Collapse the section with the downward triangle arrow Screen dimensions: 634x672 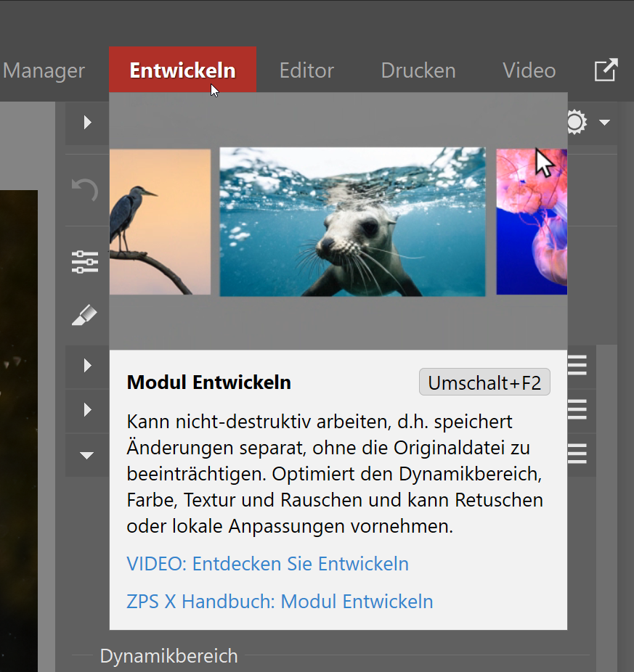(86, 455)
